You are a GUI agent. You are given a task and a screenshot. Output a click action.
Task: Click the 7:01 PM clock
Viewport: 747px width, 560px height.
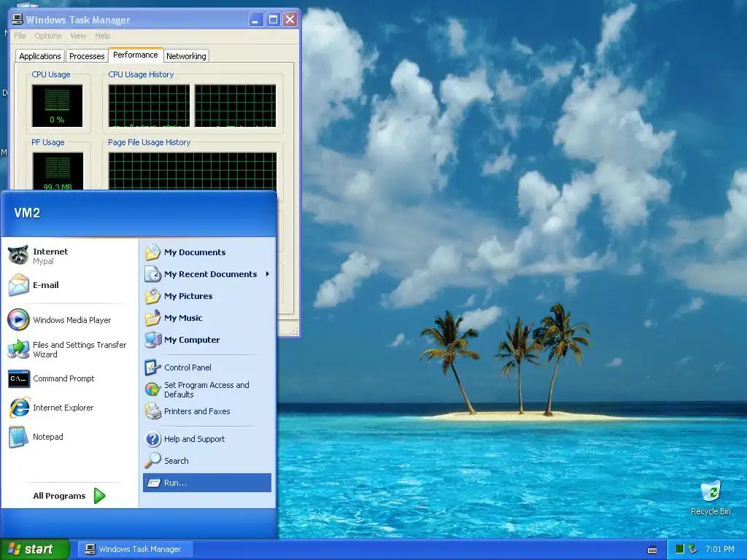720,549
